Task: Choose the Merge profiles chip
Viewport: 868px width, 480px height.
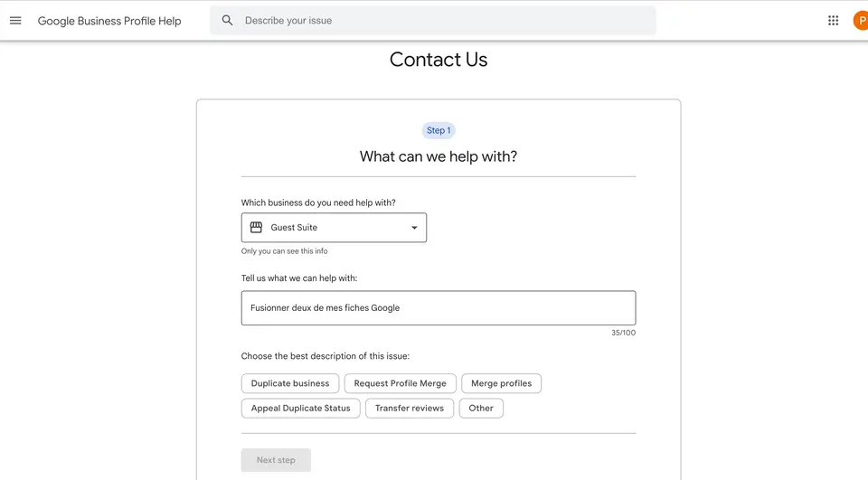Action: click(x=502, y=383)
